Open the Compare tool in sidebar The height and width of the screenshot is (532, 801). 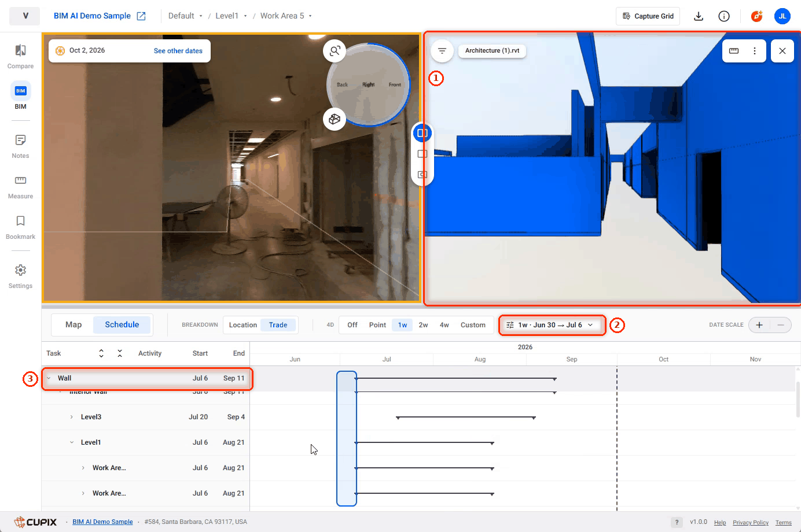click(20, 57)
